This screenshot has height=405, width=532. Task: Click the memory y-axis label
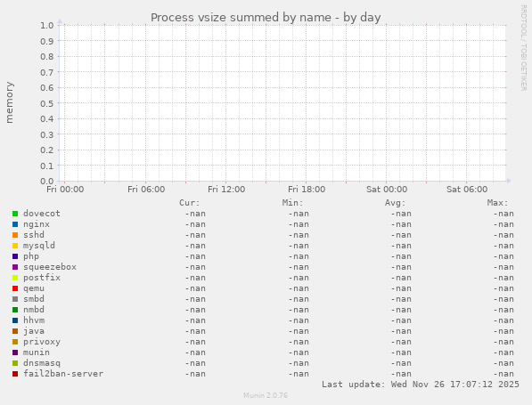(10, 102)
